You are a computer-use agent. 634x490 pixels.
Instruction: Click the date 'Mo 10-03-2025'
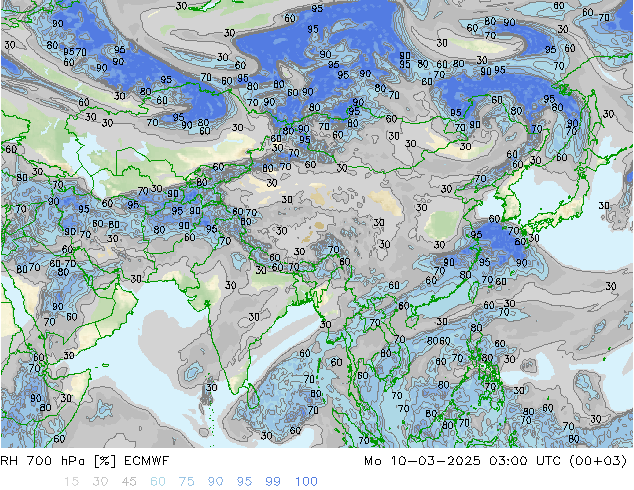[x=422, y=461]
